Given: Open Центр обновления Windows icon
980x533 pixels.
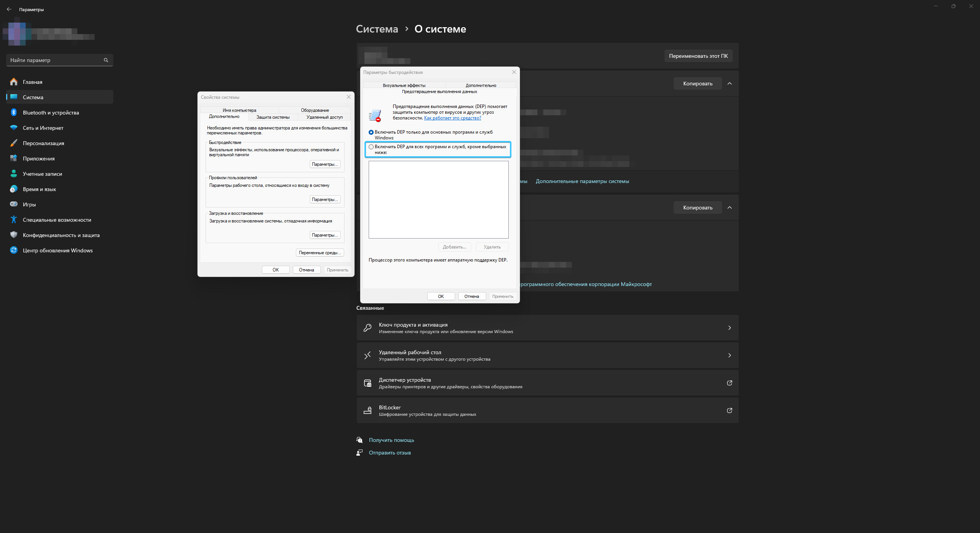Looking at the screenshot, I should 14,250.
